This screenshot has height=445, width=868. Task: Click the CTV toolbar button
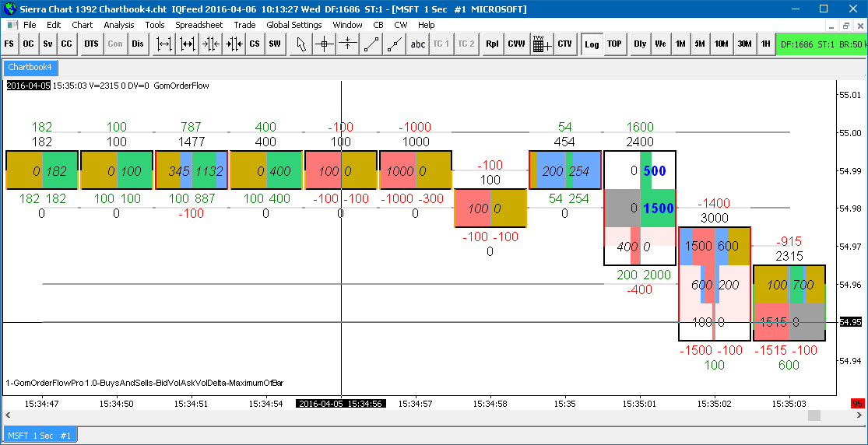click(564, 44)
